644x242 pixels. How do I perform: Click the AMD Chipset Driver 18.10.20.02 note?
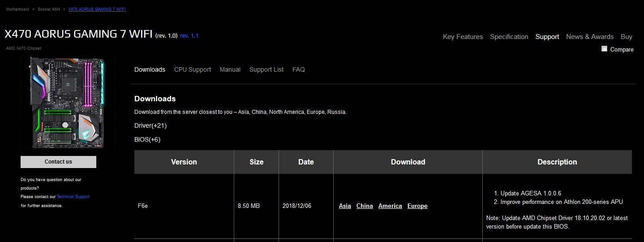coord(557,222)
